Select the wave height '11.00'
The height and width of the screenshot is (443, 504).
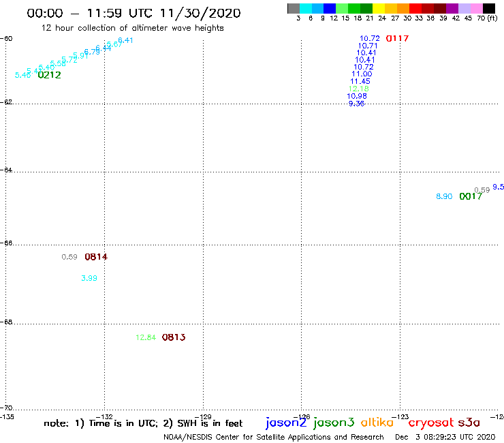click(362, 74)
